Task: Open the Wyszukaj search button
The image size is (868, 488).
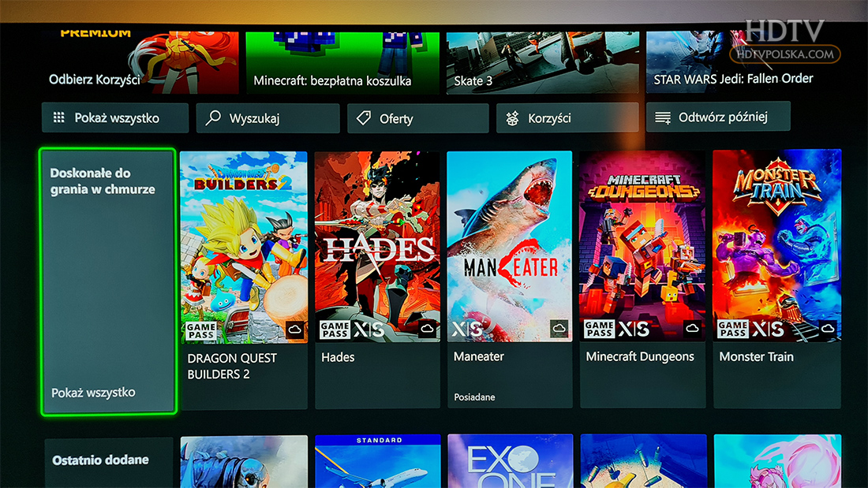Action: click(x=268, y=117)
